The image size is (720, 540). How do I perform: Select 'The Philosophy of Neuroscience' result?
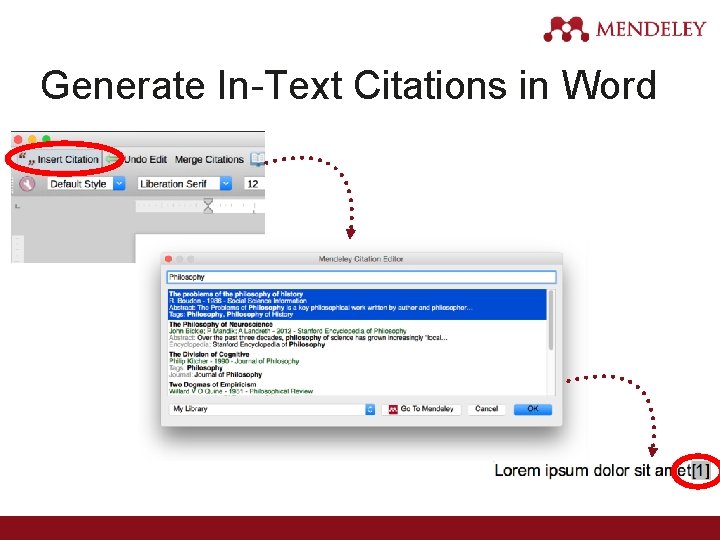(357, 334)
